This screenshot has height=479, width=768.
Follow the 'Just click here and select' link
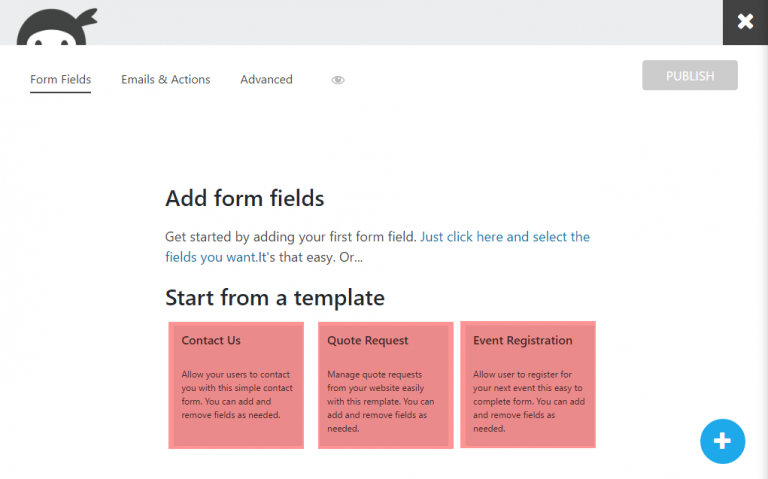point(504,237)
